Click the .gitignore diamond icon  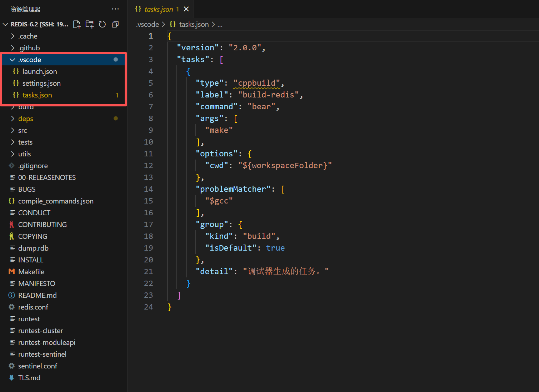tap(12, 166)
